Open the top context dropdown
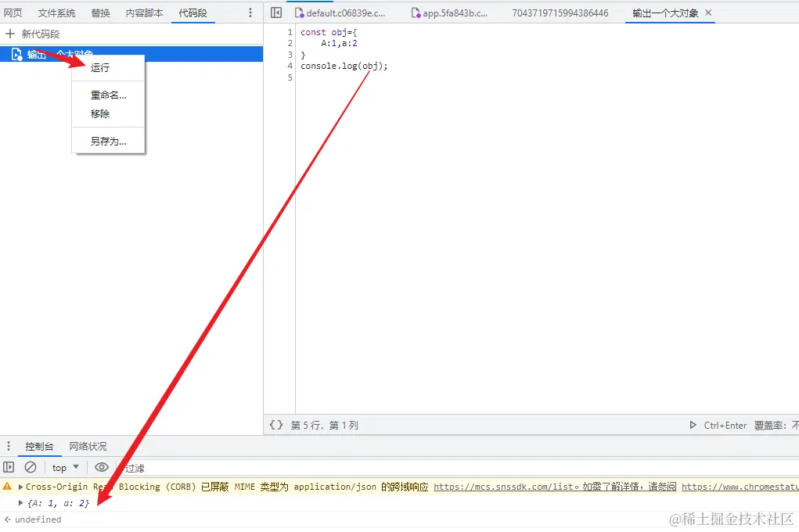The width and height of the screenshot is (799, 532). (x=65, y=467)
